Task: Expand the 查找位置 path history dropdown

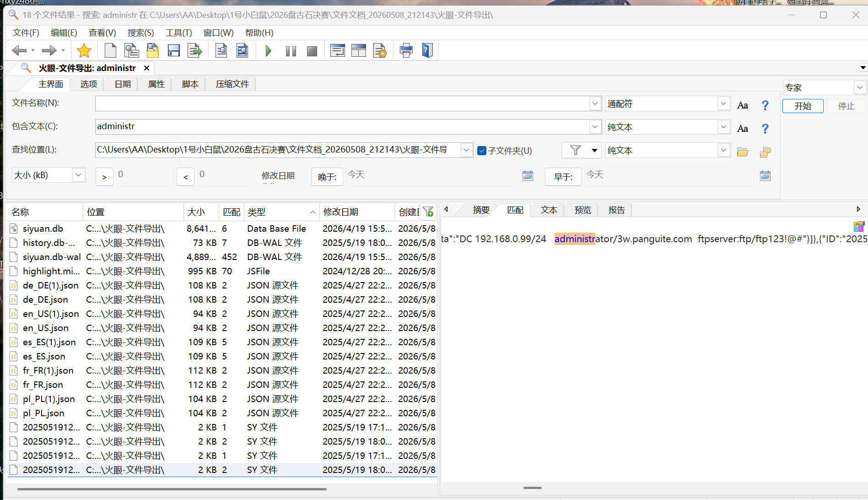Action: [x=466, y=150]
